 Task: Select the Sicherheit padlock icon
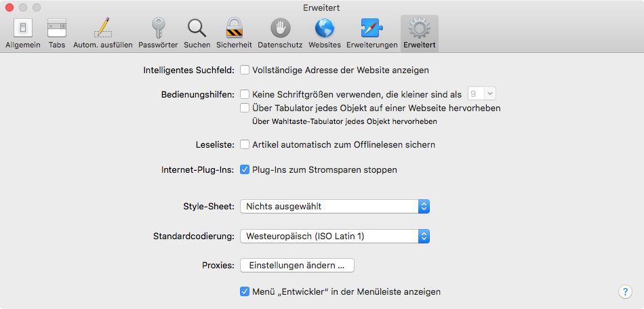coord(234,34)
